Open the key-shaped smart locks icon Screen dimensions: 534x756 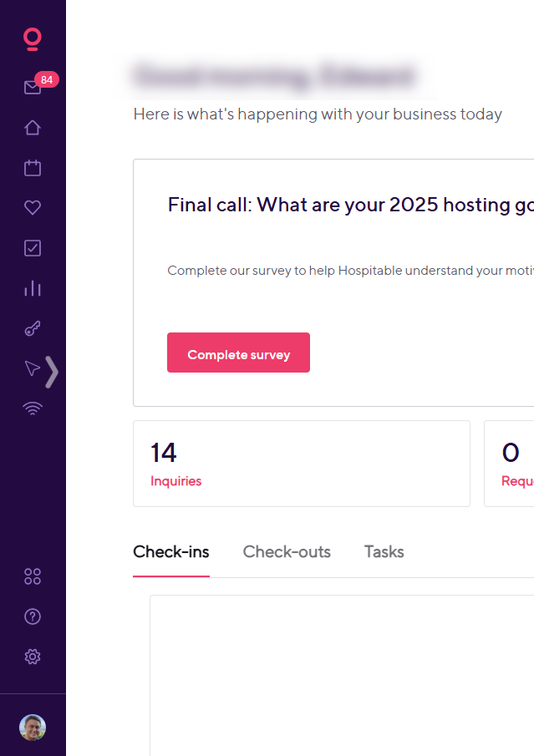point(33,328)
